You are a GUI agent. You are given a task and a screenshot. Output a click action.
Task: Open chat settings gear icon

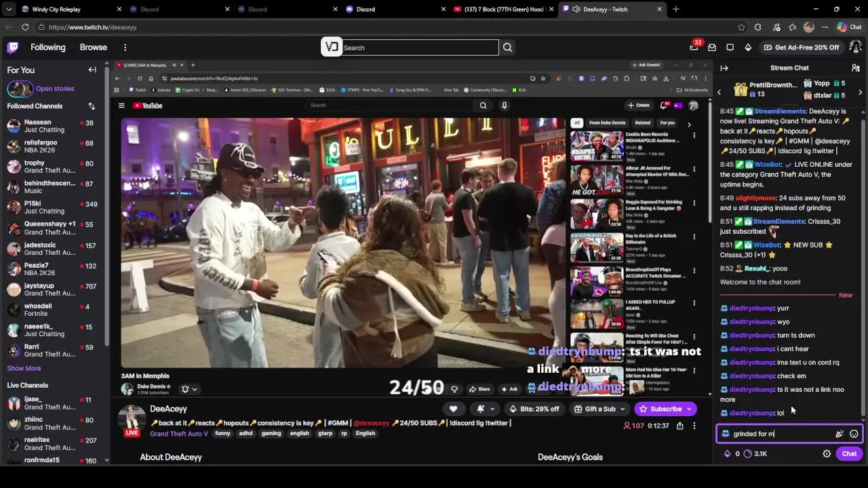click(x=827, y=453)
